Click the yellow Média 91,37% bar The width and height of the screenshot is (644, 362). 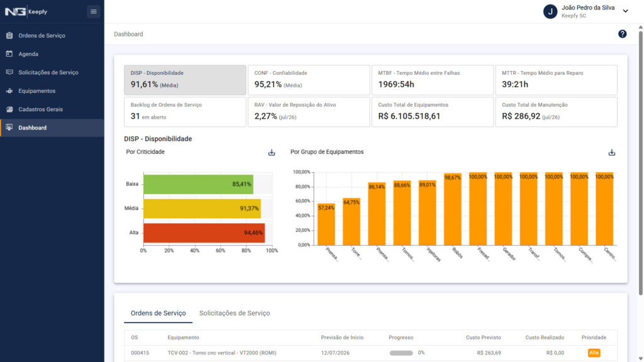(x=202, y=209)
